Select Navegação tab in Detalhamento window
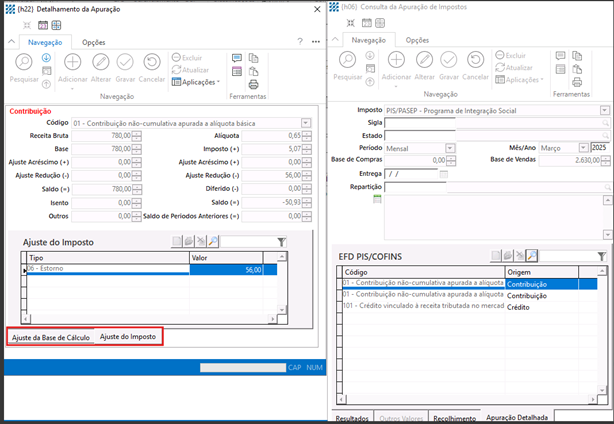The image size is (614, 424). coord(45,42)
